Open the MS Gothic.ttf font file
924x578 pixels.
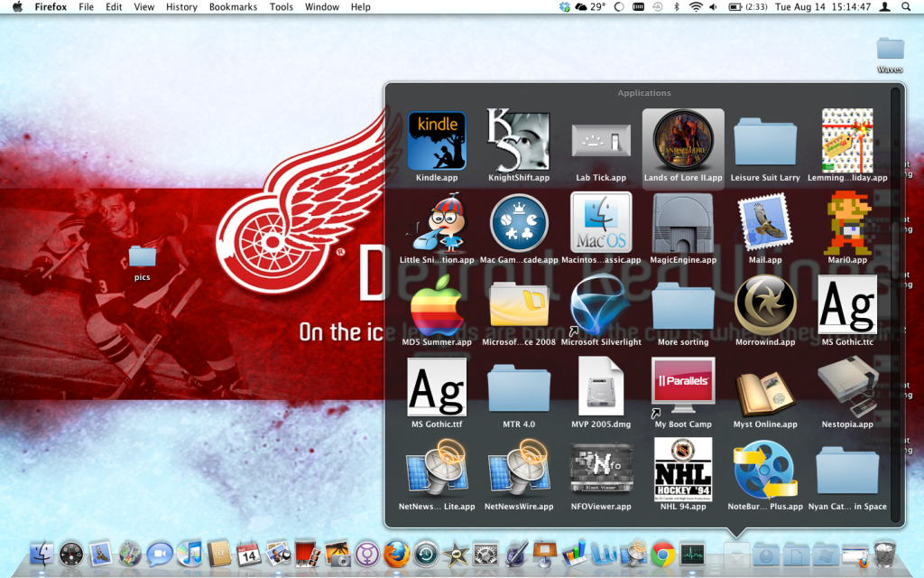(x=437, y=387)
